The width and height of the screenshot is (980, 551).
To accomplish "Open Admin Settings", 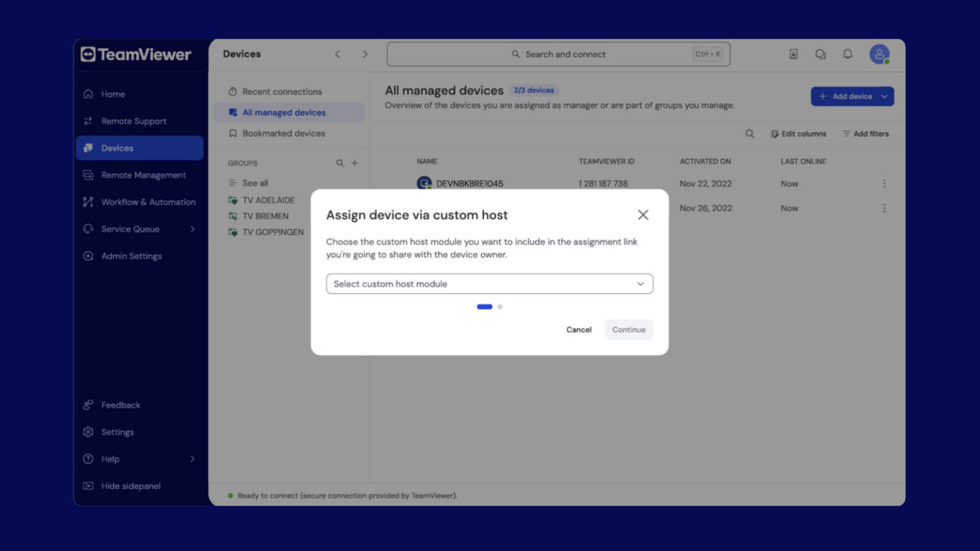I will pos(139,256).
